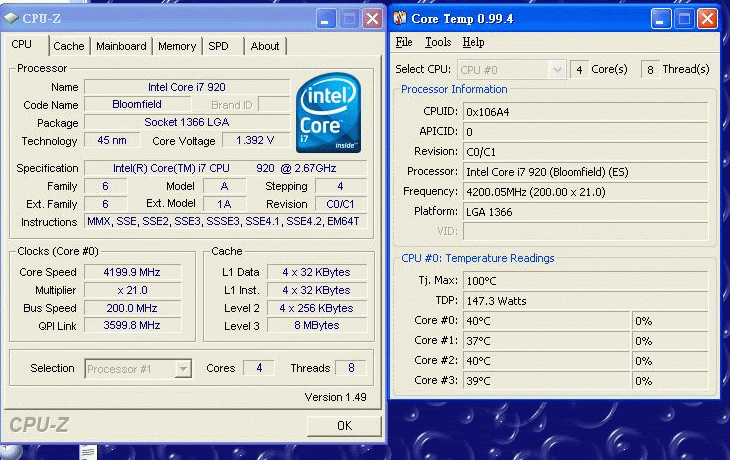Screen dimensions: 730x460
Task: Click the Core Voltage value 1.392 V
Action: pyautogui.click(x=255, y=140)
